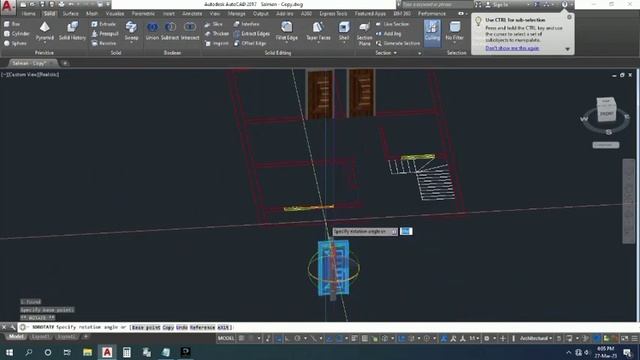
Task: Apply the Intersect boolean tool
Action: pos(190,31)
